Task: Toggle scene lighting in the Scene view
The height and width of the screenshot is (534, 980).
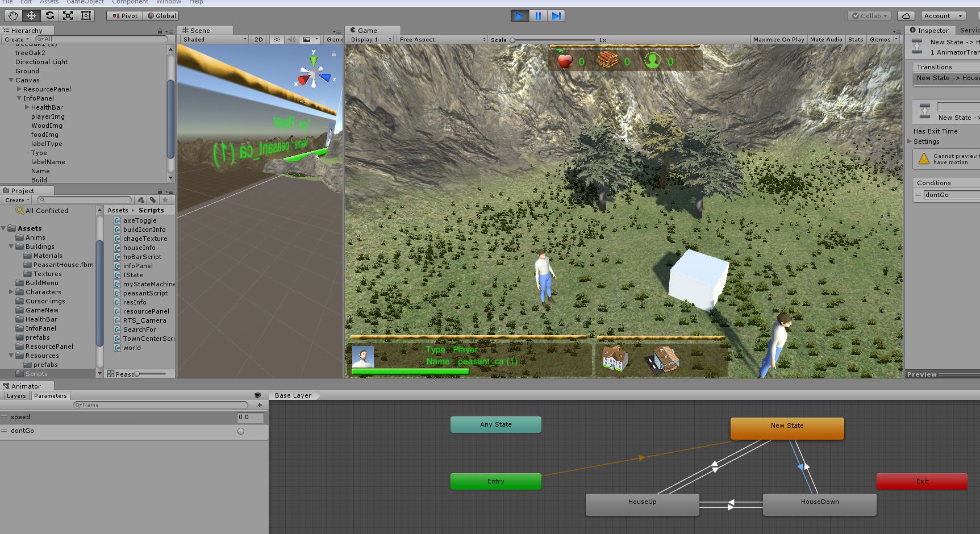Action: pyautogui.click(x=276, y=39)
